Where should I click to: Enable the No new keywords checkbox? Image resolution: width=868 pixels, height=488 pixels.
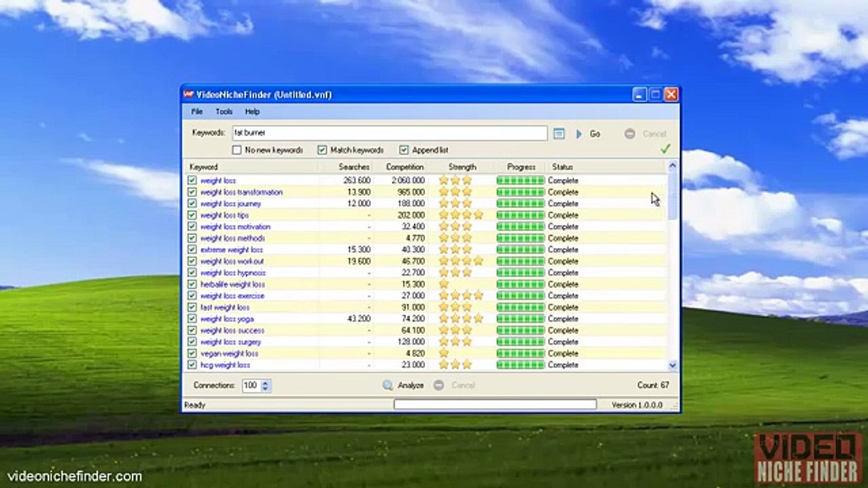pos(237,150)
